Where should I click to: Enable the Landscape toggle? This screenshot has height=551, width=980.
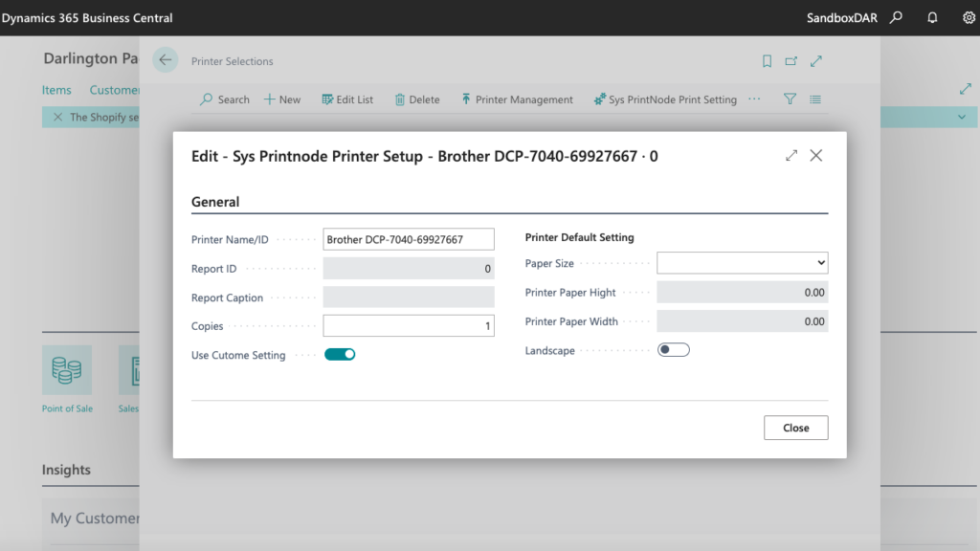pyautogui.click(x=673, y=350)
